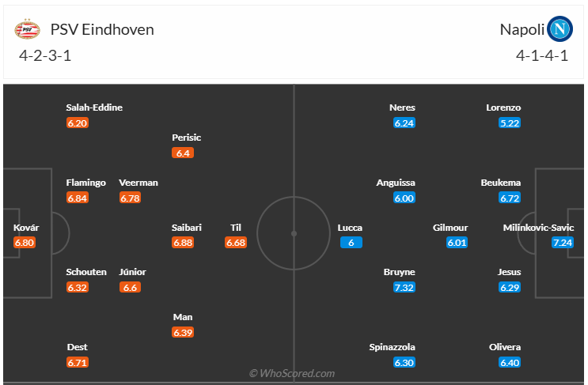The height and width of the screenshot is (385, 588).
Task: Select Saibari's 6.88 rating badge
Action: pyautogui.click(x=183, y=243)
